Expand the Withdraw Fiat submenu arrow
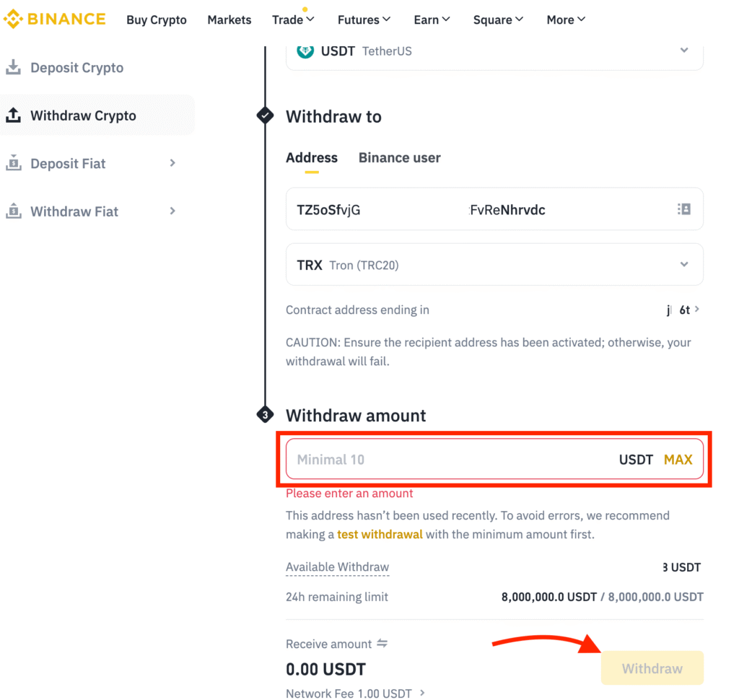This screenshot has width=739, height=700. 172,211
